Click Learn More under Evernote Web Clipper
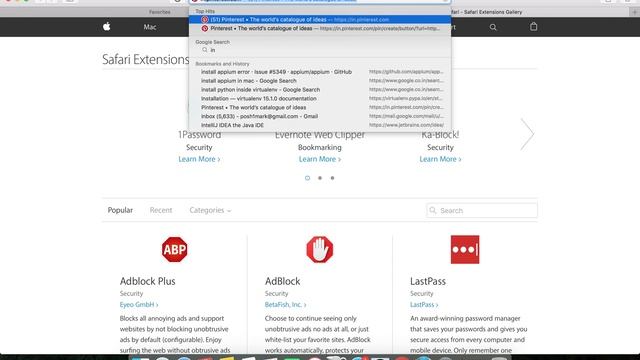The image size is (640, 360). [320, 159]
